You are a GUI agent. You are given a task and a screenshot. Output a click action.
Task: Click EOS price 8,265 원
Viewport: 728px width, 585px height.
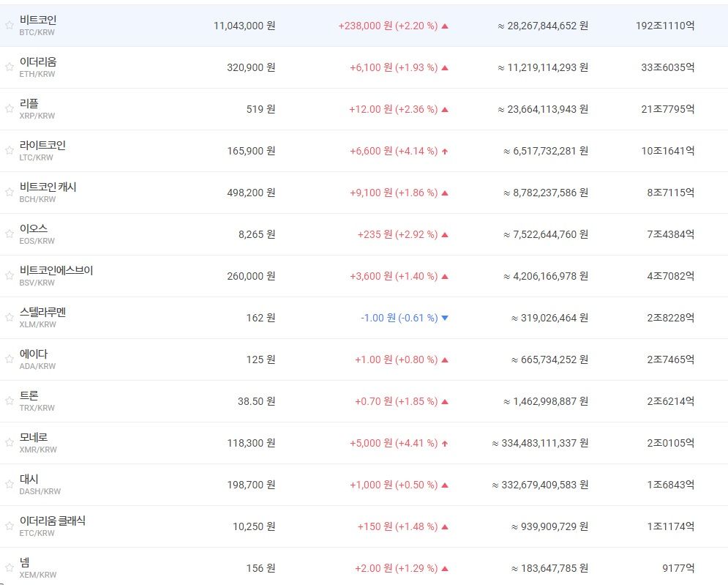(257, 234)
